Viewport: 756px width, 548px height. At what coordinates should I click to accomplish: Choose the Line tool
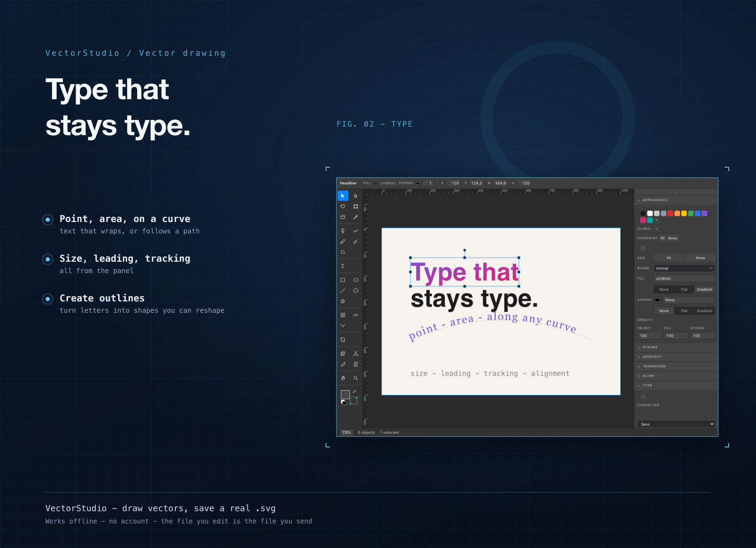pos(343,291)
